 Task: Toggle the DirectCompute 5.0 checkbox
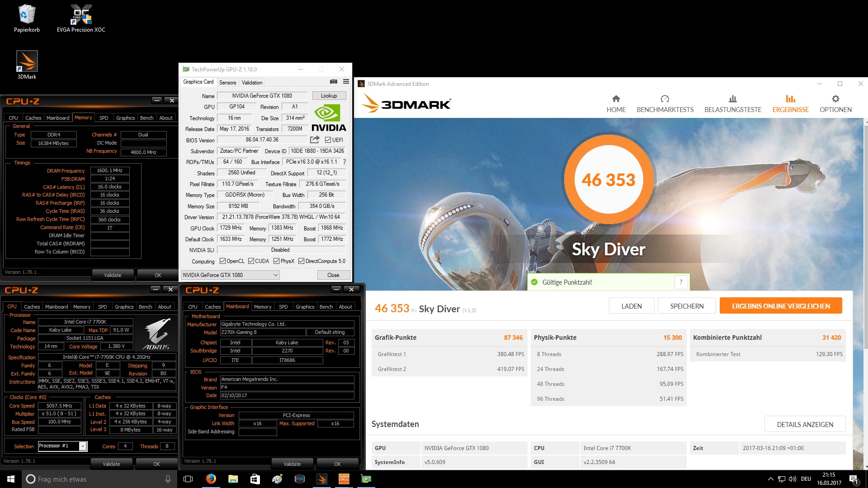pyautogui.click(x=301, y=261)
